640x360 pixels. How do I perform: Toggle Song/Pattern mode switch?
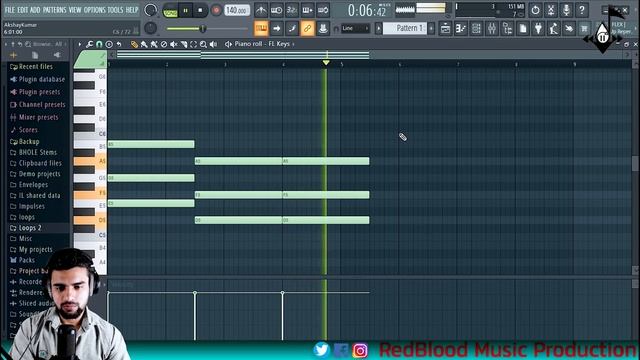tap(170, 11)
